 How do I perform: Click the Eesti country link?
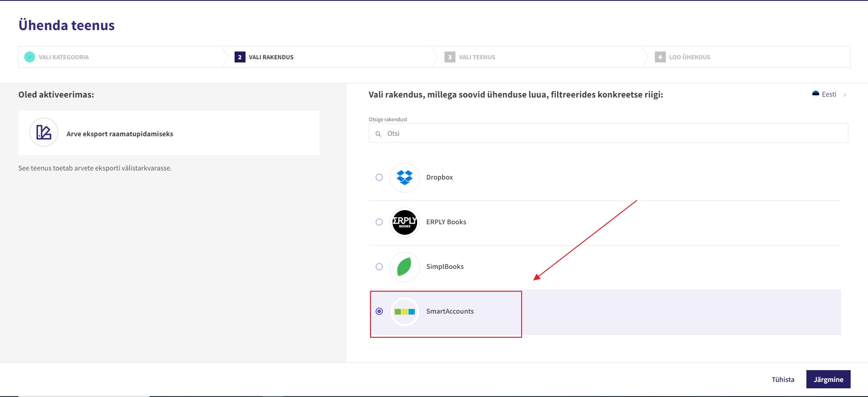pyautogui.click(x=829, y=94)
